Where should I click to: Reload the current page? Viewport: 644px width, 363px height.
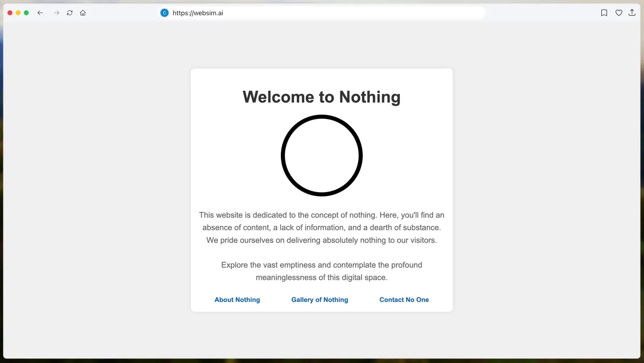pyautogui.click(x=70, y=13)
